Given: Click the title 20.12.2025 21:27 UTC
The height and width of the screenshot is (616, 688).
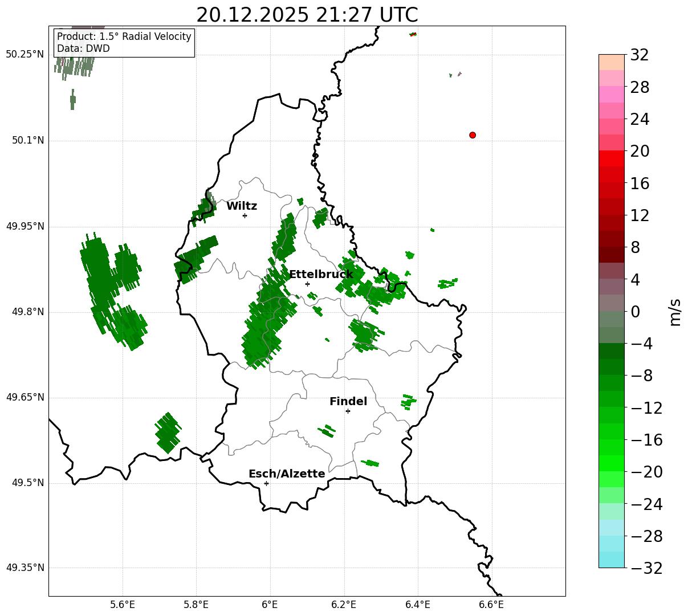Looking at the screenshot, I should (x=307, y=15).
